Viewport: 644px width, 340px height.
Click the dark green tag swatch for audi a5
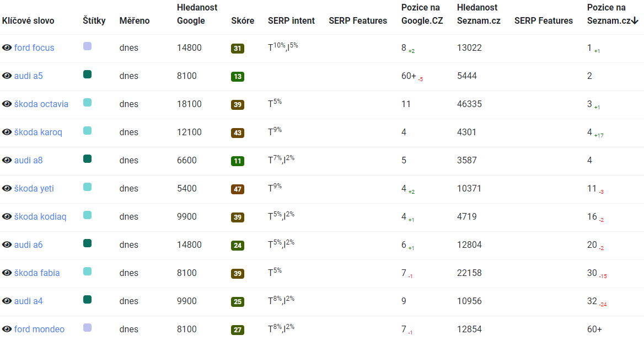88,75
